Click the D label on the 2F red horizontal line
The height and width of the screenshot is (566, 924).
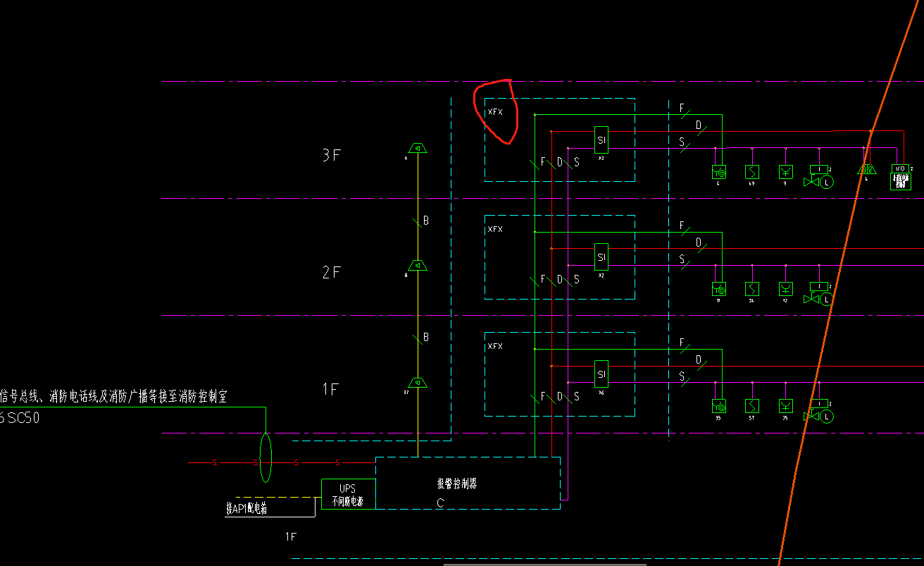[699, 242]
